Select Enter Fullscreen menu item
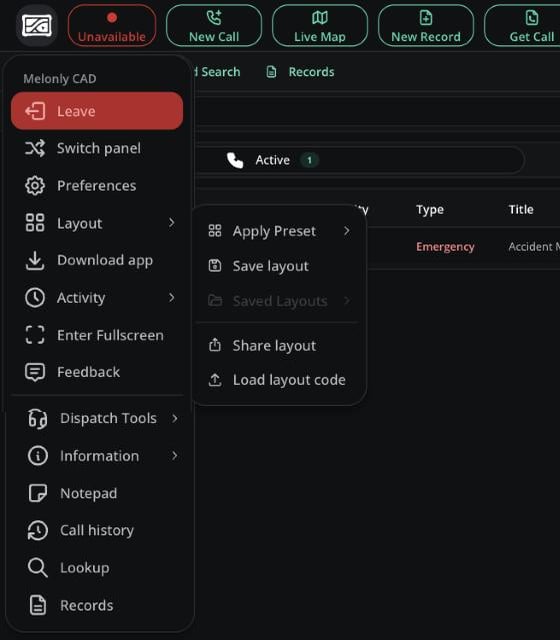The width and height of the screenshot is (560, 640). coord(97,335)
